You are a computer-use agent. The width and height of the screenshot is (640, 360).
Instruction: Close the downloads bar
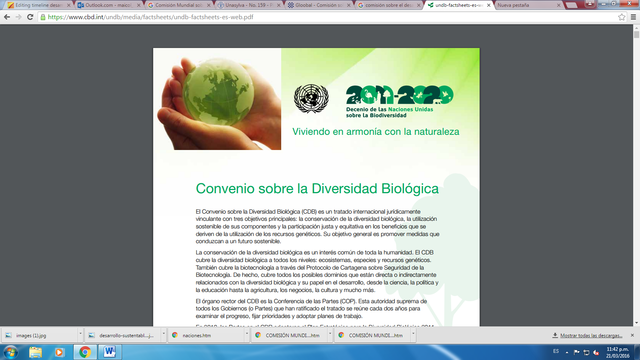(x=632, y=335)
